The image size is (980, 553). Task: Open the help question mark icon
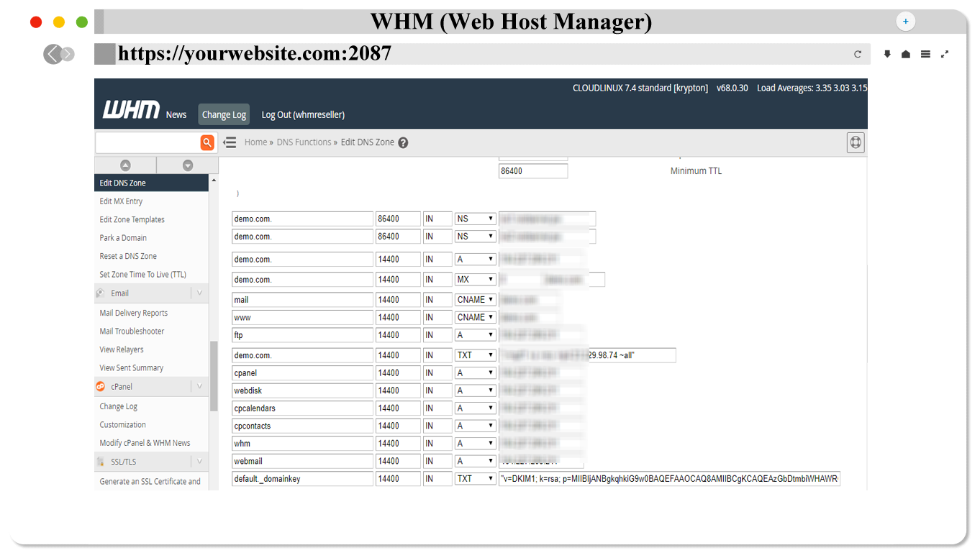pyautogui.click(x=403, y=142)
